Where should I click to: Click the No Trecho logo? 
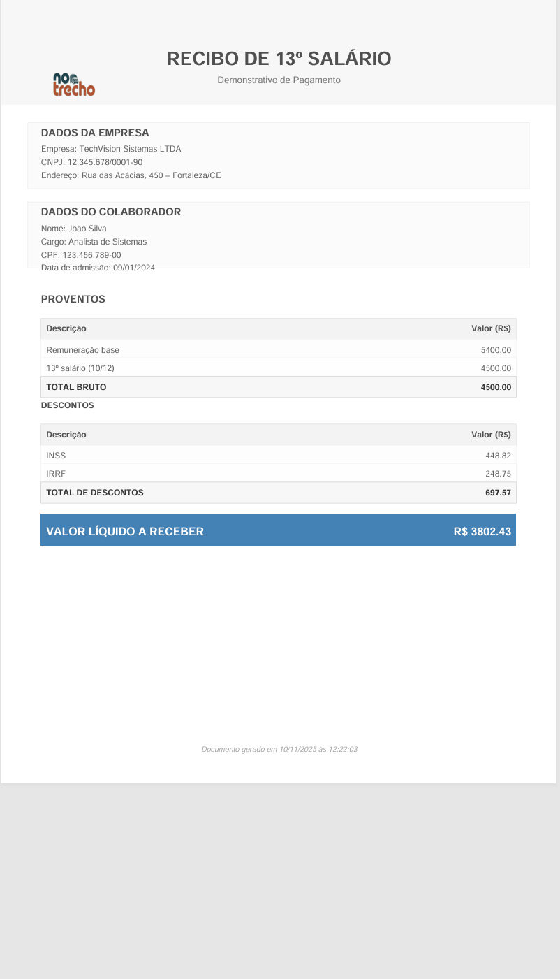point(74,85)
